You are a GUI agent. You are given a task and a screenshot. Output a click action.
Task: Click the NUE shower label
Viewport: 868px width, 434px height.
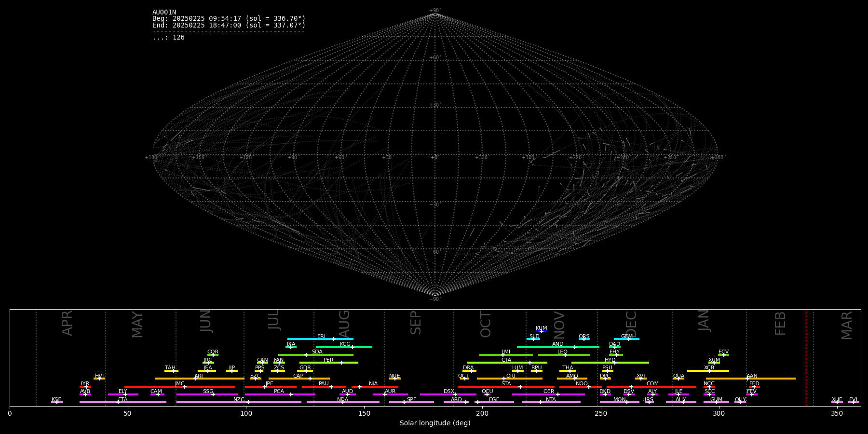coord(394,376)
